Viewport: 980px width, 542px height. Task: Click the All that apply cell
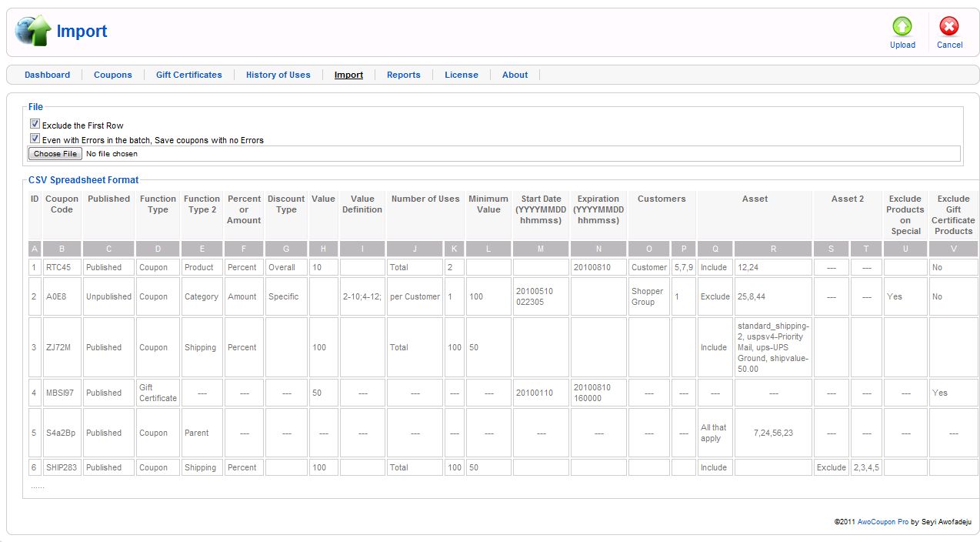click(x=715, y=433)
